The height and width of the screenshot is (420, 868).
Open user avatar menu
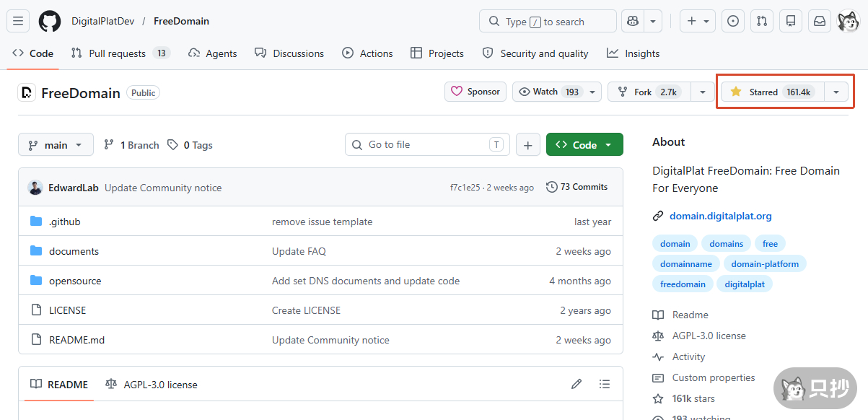point(849,21)
